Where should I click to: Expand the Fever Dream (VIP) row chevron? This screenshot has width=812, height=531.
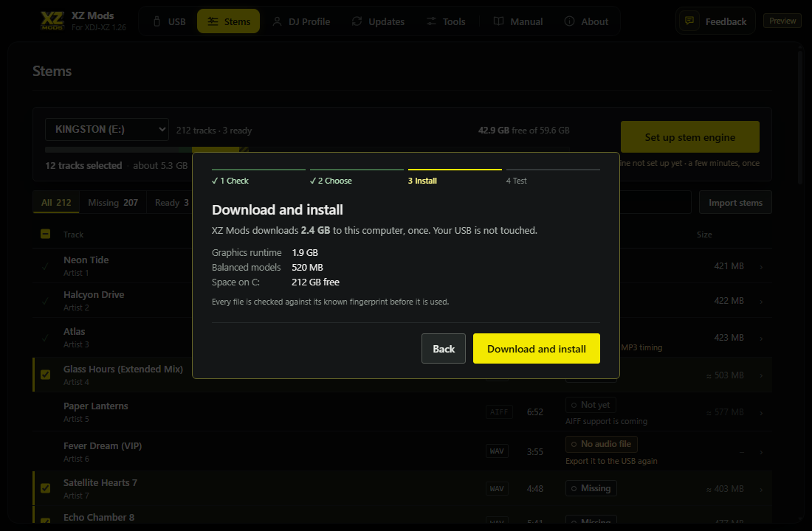(761, 452)
